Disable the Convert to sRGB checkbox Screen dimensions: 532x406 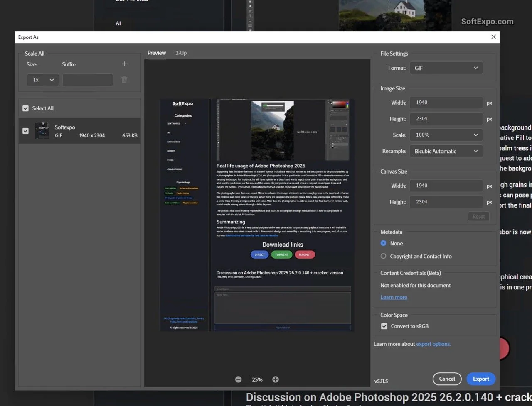384,326
